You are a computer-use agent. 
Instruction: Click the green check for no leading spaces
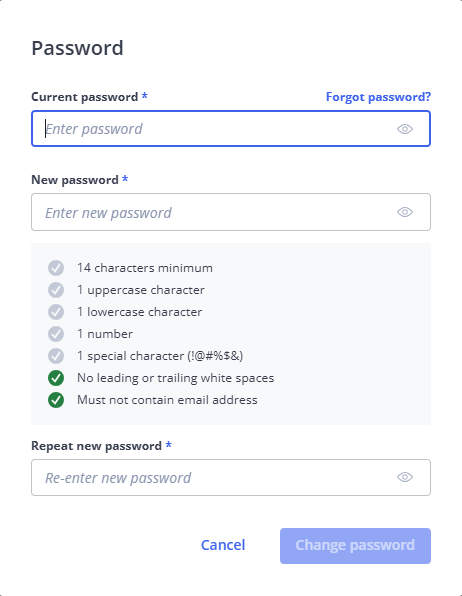(56, 378)
